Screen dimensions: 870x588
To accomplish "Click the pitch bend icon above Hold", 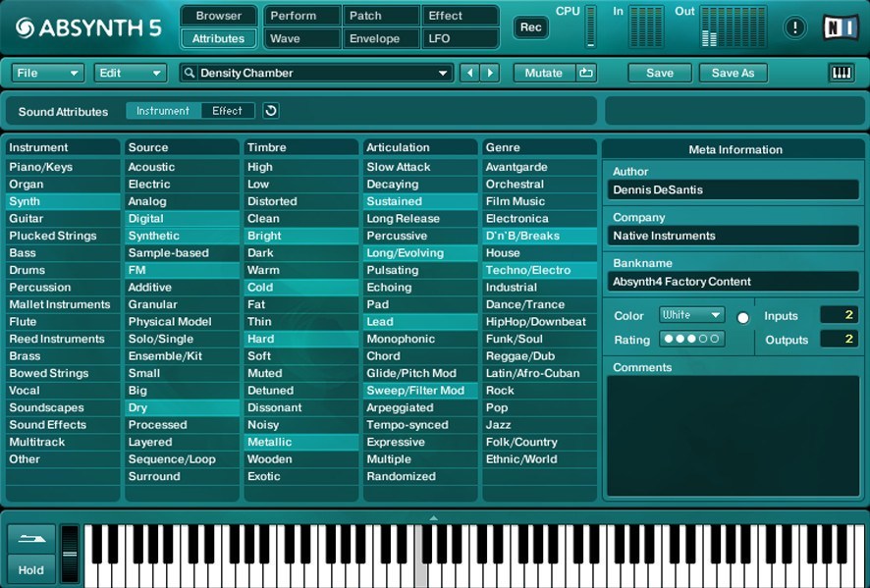I will 30,537.
